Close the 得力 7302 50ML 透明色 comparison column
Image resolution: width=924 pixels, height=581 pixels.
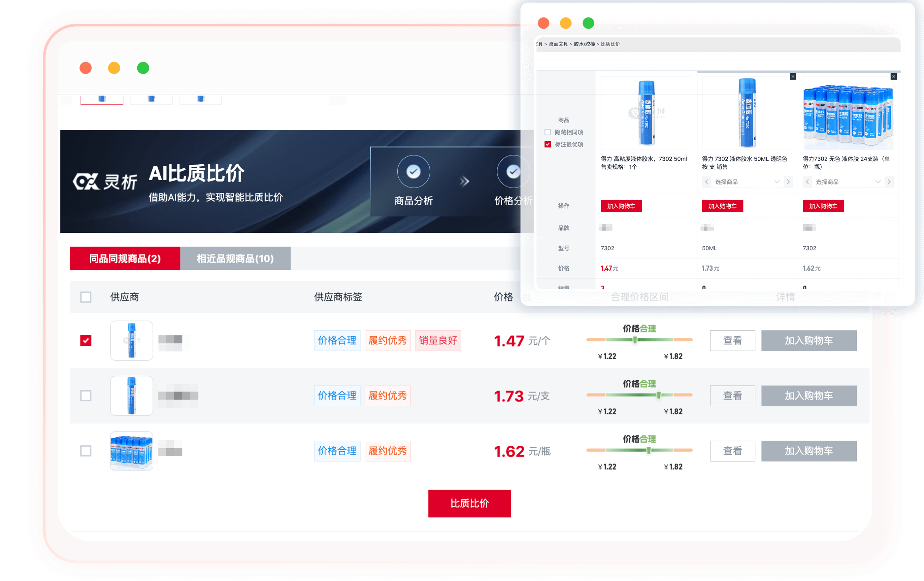793,77
